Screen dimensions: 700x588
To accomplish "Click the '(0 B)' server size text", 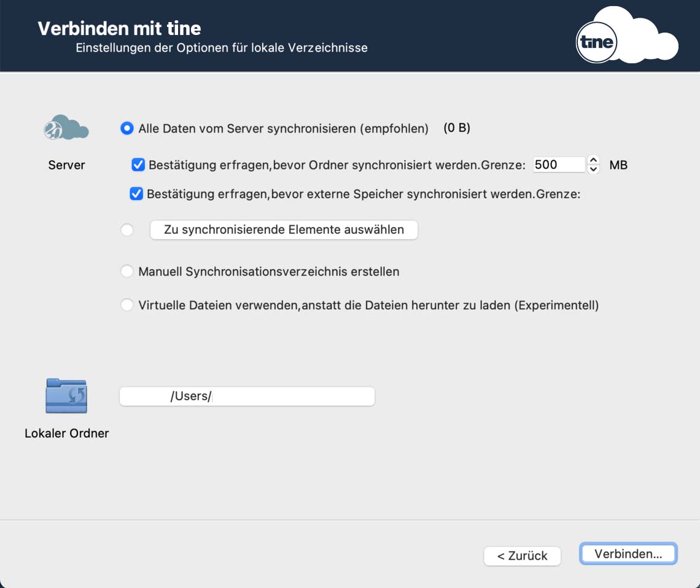I will [456, 128].
